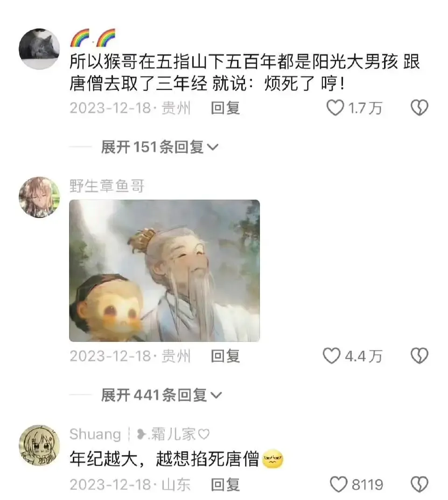Tap the broken heart on 野生章鱼哥's comment
This screenshot has width=448, height=500.
click(419, 356)
